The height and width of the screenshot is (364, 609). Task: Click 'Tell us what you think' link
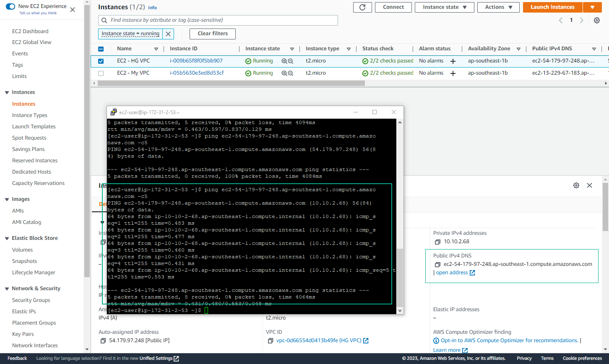coord(38,13)
